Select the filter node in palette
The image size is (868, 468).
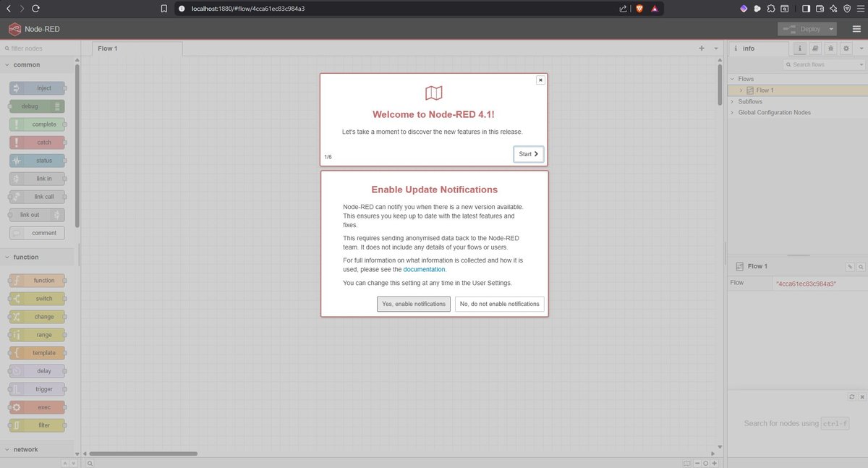[37, 425]
